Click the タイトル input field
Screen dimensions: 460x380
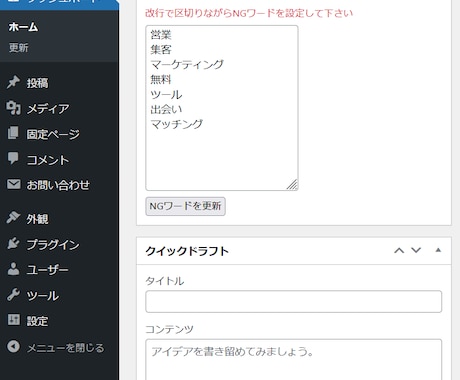pyautogui.click(x=294, y=301)
